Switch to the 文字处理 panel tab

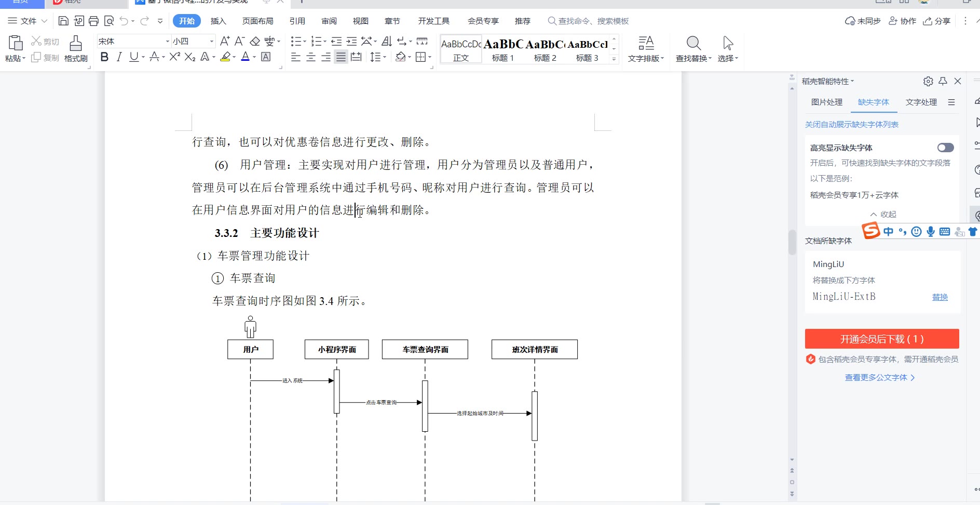coord(921,102)
